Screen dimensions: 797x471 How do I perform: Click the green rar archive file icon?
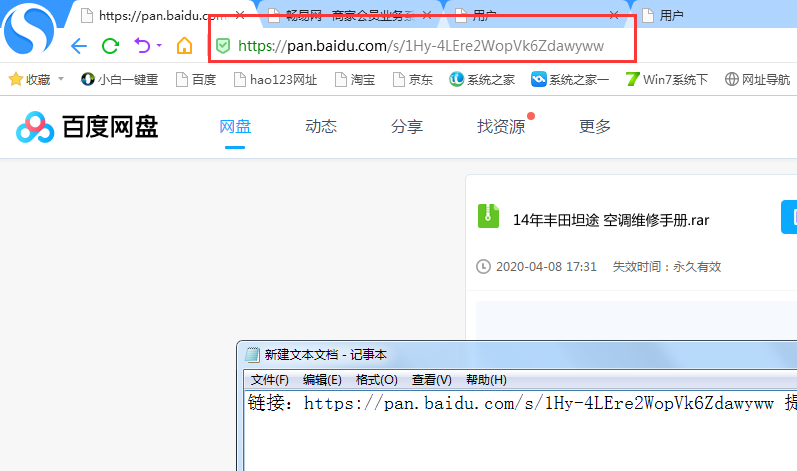488,216
